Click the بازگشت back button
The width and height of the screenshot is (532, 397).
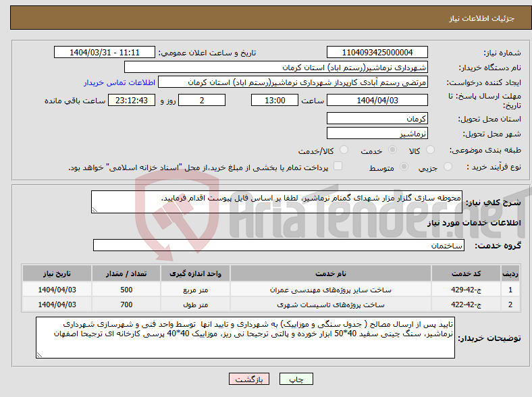point(249,379)
